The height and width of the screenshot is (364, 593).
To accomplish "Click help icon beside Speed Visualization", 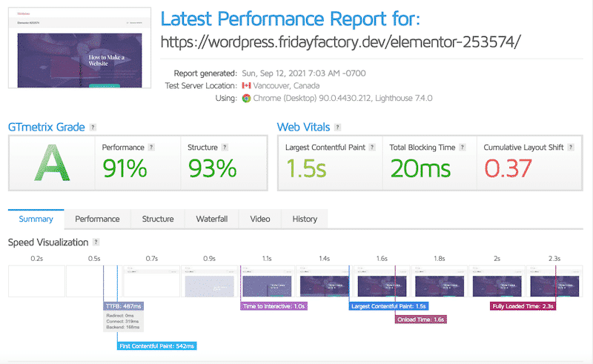I will (x=96, y=242).
